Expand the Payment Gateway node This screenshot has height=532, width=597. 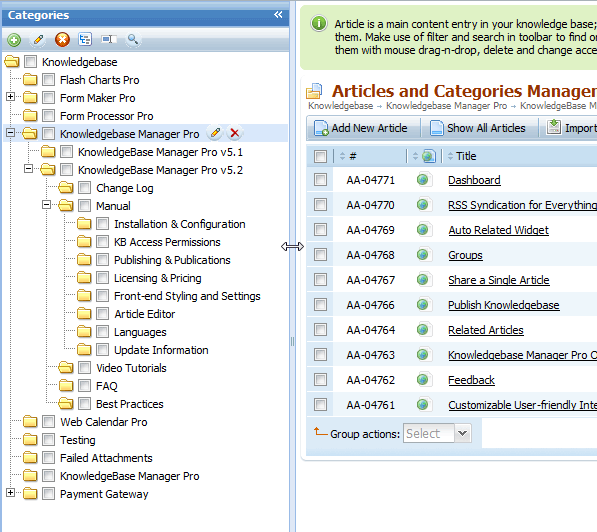11,493
